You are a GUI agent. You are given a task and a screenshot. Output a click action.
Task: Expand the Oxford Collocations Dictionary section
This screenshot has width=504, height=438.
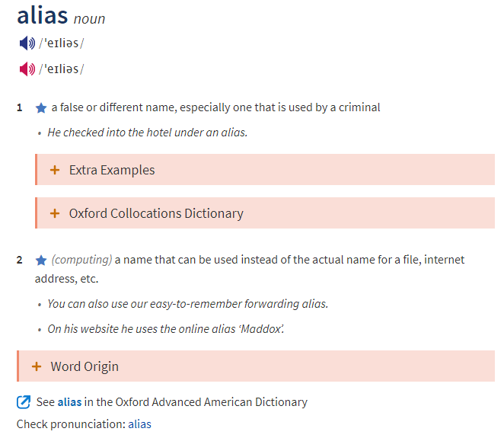tap(156, 213)
